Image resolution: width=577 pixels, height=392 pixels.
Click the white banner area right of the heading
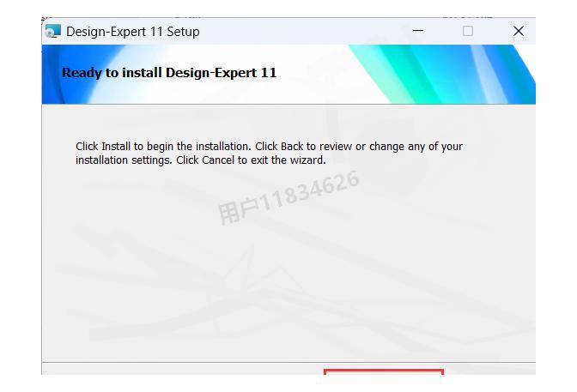(313, 74)
